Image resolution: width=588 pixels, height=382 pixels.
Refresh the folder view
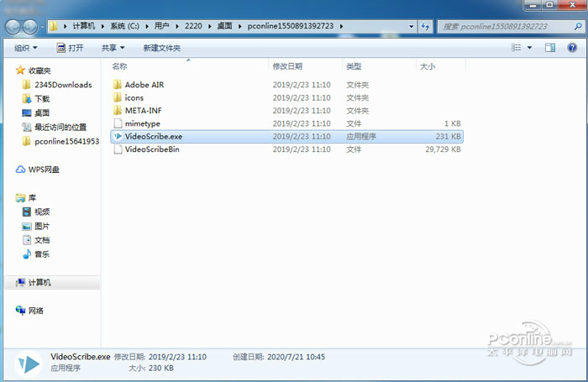[x=425, y=26]
